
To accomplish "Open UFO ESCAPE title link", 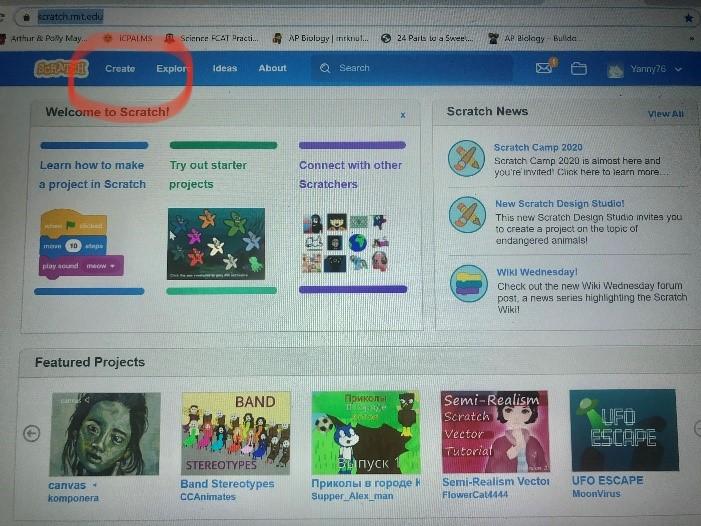I will coord(608,480).
